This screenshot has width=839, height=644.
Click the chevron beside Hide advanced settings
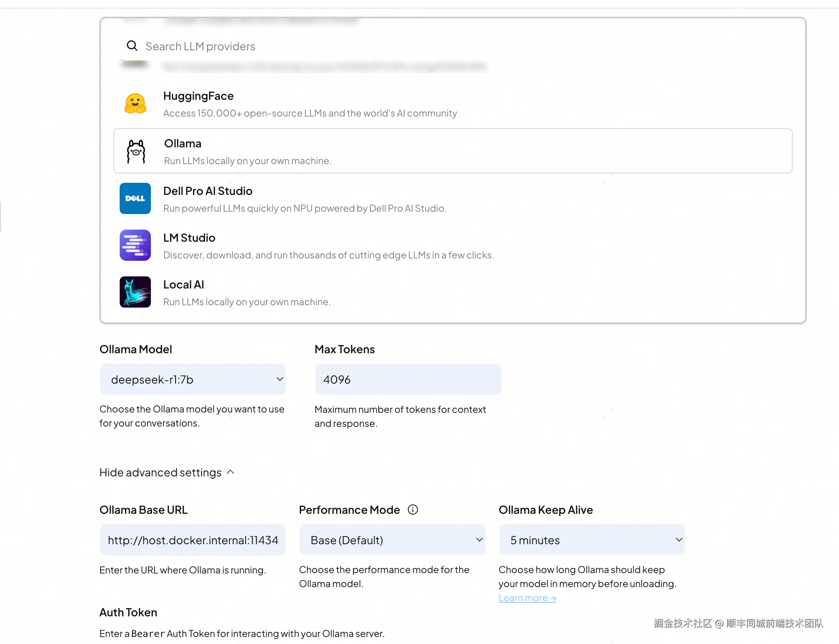tap(230, 472)
